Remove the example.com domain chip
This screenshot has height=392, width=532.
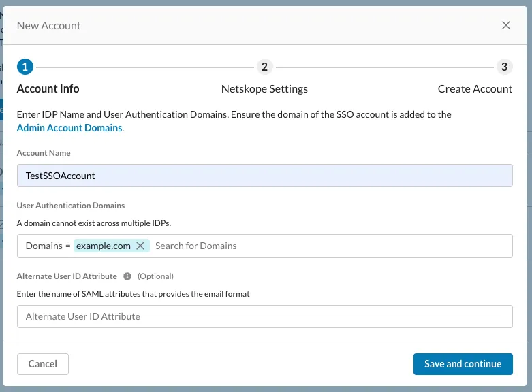pos(140,246)
